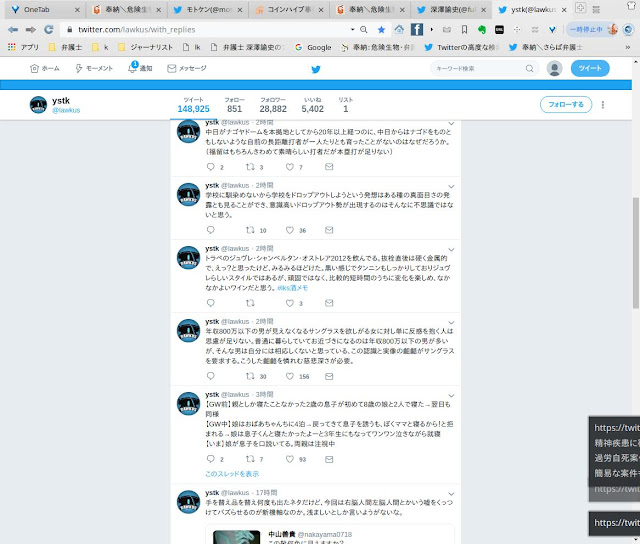Send the ナゴヤドーム tweet by direct message
Screen dimensions: 640x544
click(329, 167)
